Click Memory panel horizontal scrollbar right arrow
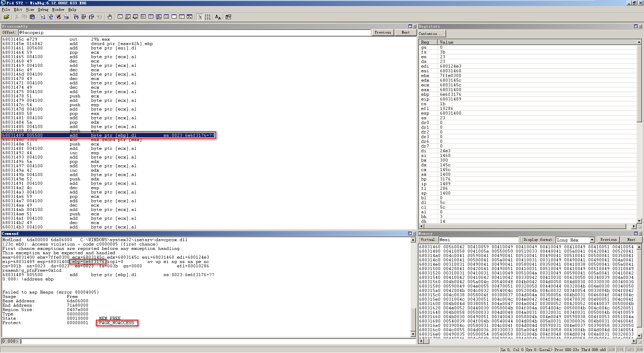Image resolution: width=644 pixels, height=353 pixels. (634, 341)
